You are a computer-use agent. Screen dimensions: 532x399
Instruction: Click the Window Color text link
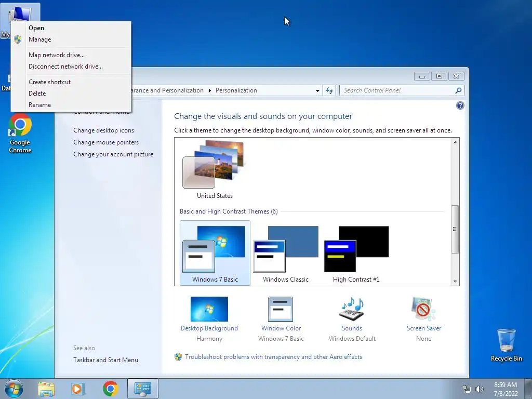[x=281, y=328]
